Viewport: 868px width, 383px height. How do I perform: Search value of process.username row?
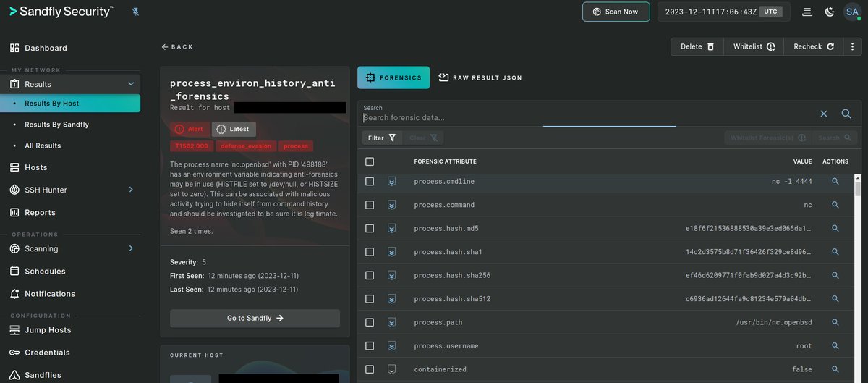pos(835,346)
